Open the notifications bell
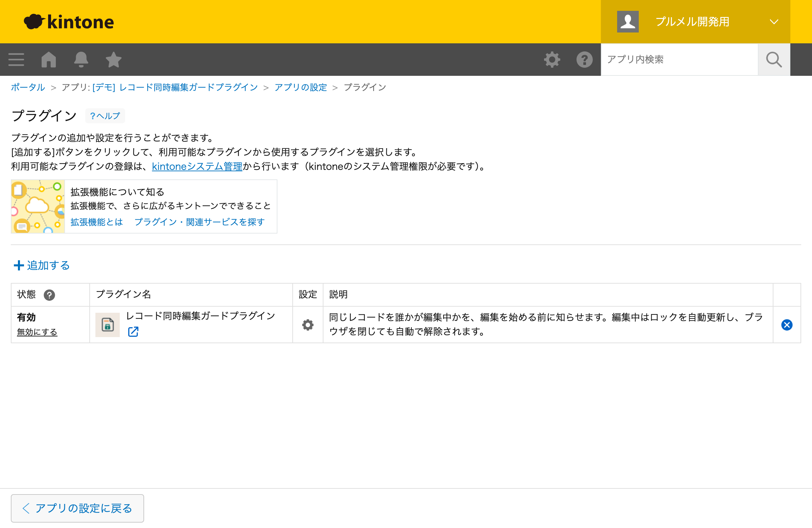This screenshot has height=528, width=812. click(x=81, y=59)
